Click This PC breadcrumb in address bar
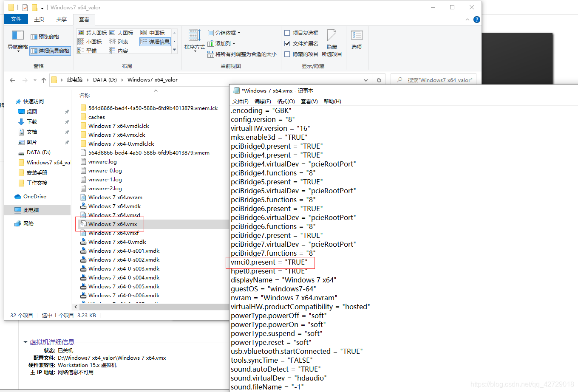This screenshot has width=578, height=392. [x=75, y=80]
